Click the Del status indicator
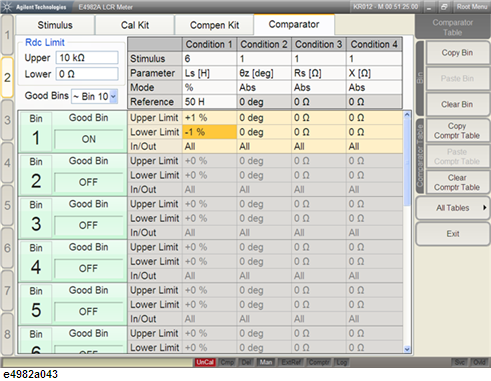491x381 pixels. [x=247, y=362]
